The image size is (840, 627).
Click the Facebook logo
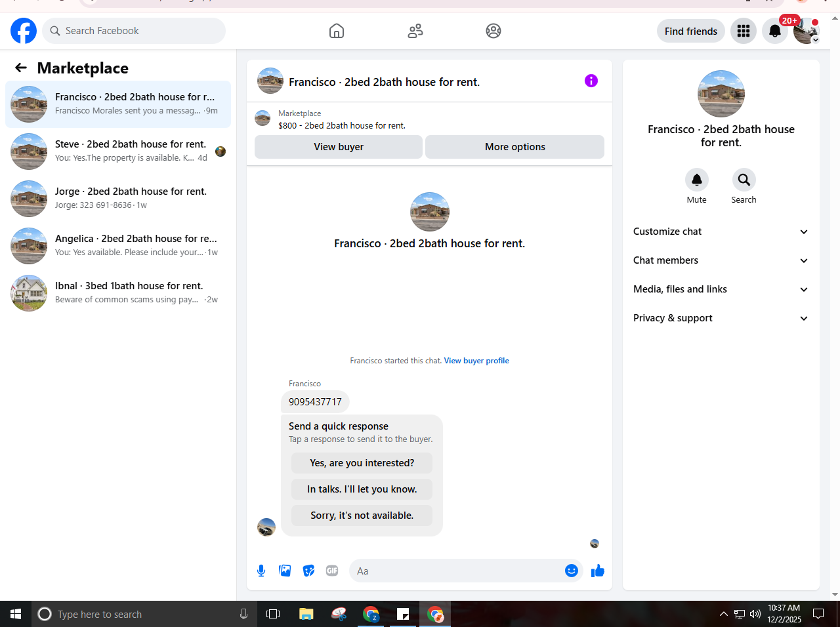coord(24,31)
